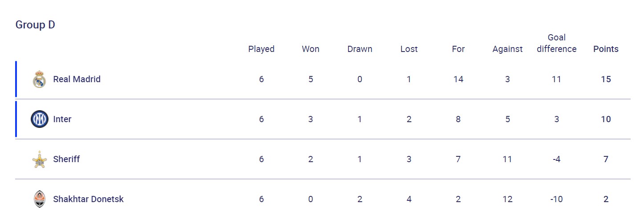Click the Against column header
Viewport: 644px width, 223px height.
(x=507, y=49)
